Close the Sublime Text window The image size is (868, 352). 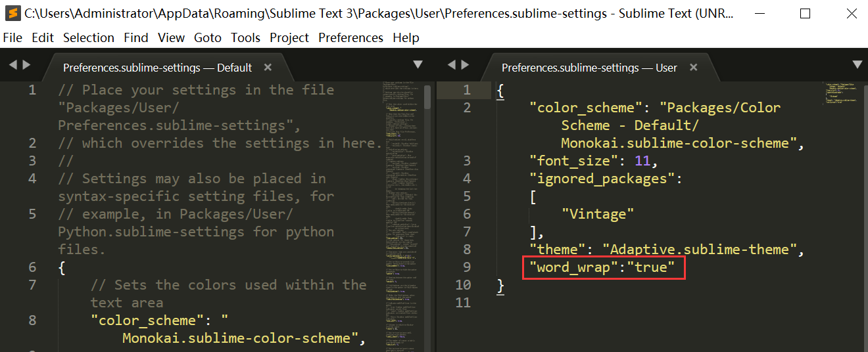click(x=850, y=13)
